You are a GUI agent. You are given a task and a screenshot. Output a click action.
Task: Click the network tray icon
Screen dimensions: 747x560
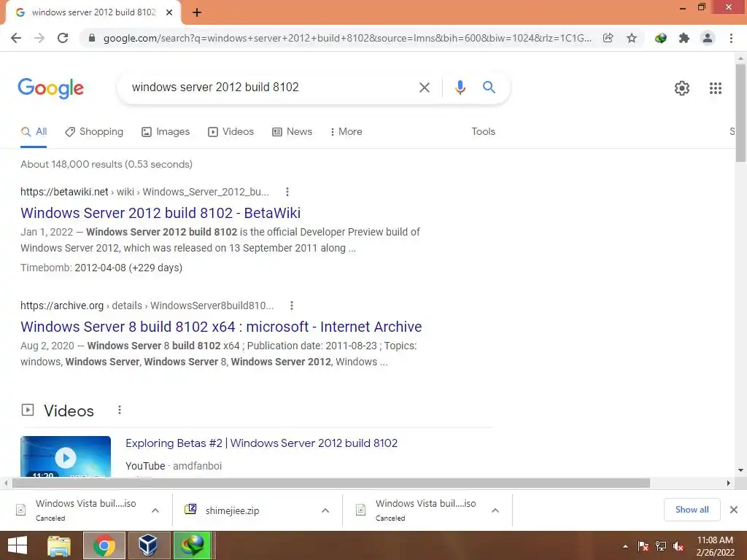pos(660,546)
